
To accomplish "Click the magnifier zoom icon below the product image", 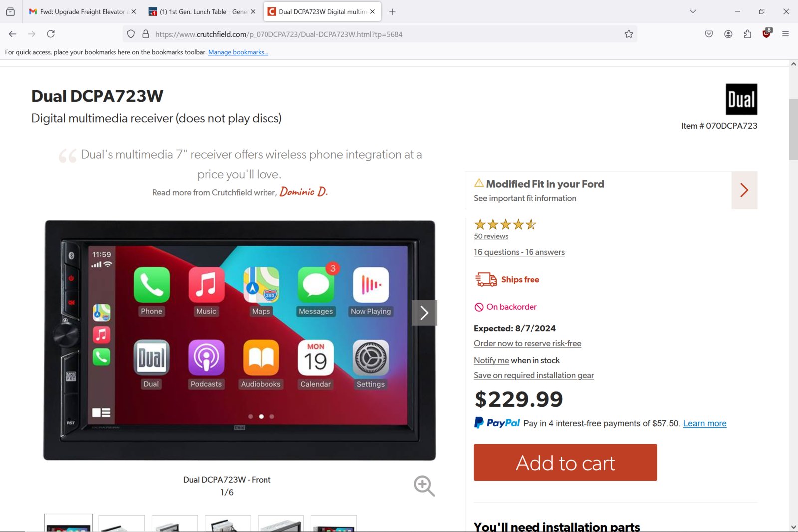I will pos(424,486).
